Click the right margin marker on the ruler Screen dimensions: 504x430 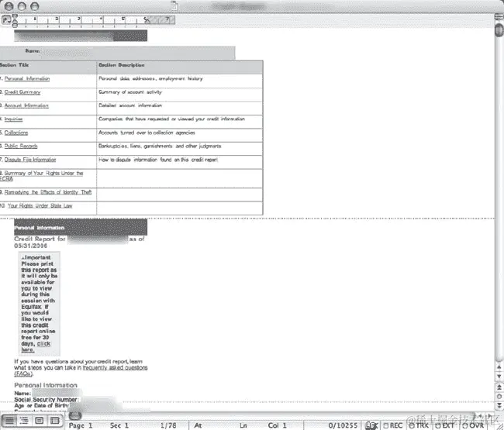pyautogui.click(x=147, y=21)
